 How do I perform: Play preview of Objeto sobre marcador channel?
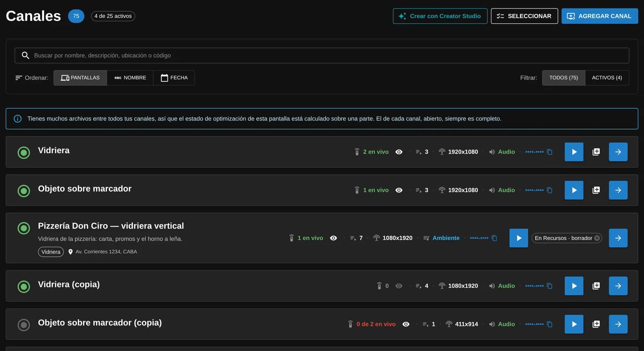click(x=574, y=190)
